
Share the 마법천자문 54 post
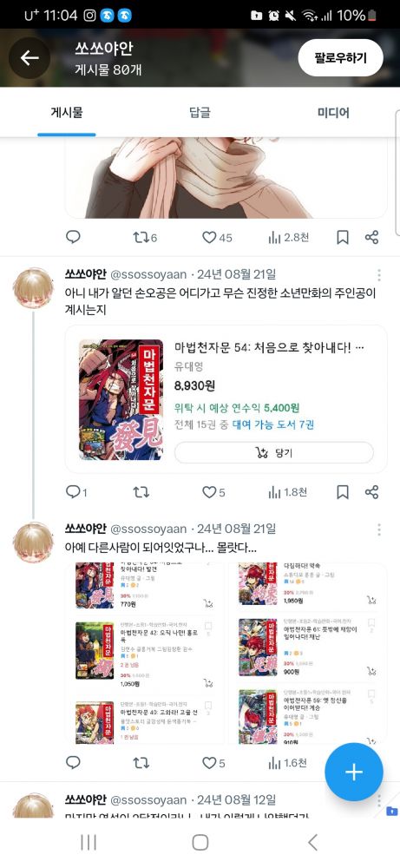point(371,492)
